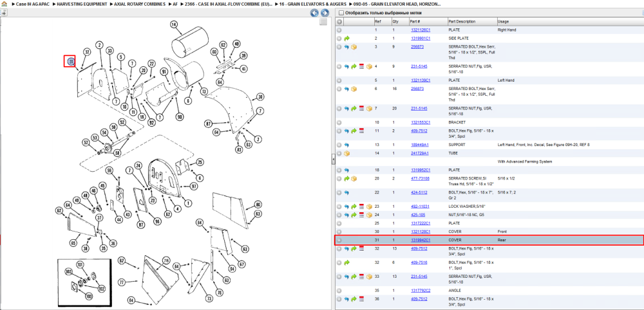Viewport: 644px width, 310px height.
Task: Collapse the parts panel using splitter arrow
Action: (333, 160)
